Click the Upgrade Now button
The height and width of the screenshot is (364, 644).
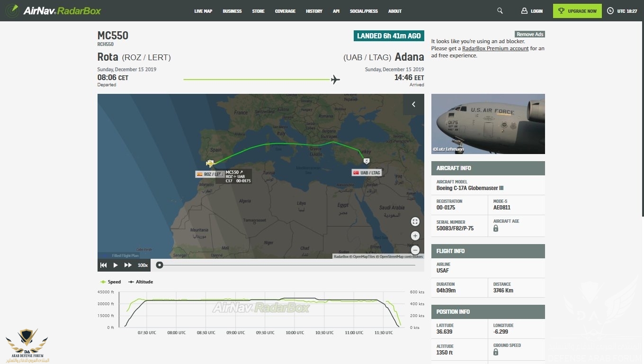click(x=577, y=11)
